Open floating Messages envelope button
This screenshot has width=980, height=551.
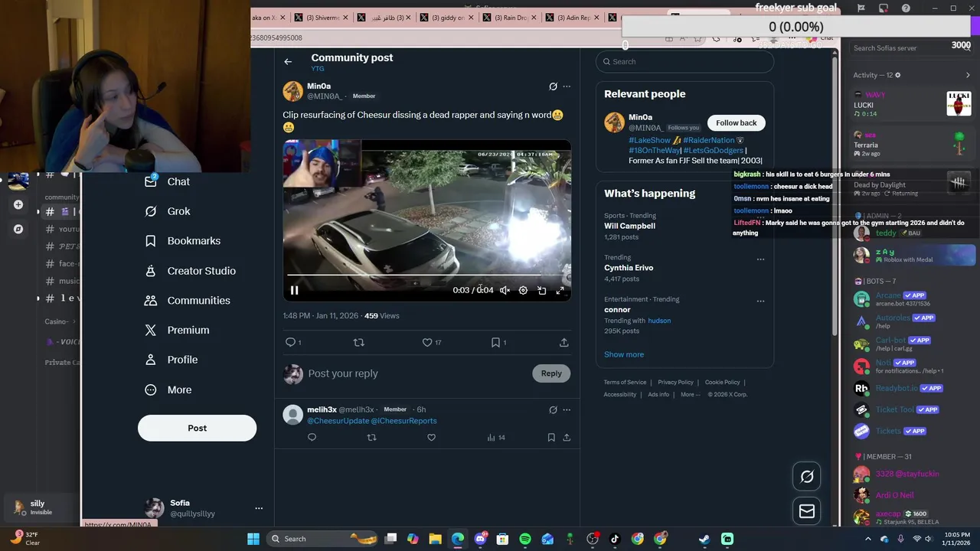pos(807,512)
